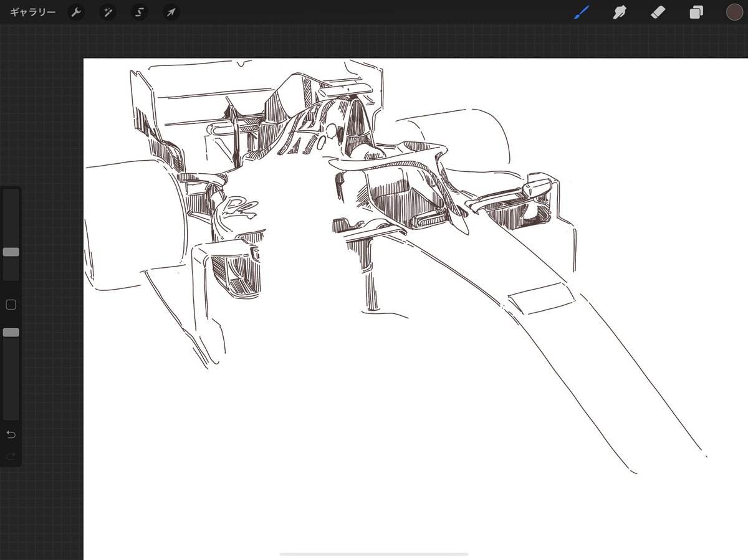Undo the last stroke

point(11,434)
